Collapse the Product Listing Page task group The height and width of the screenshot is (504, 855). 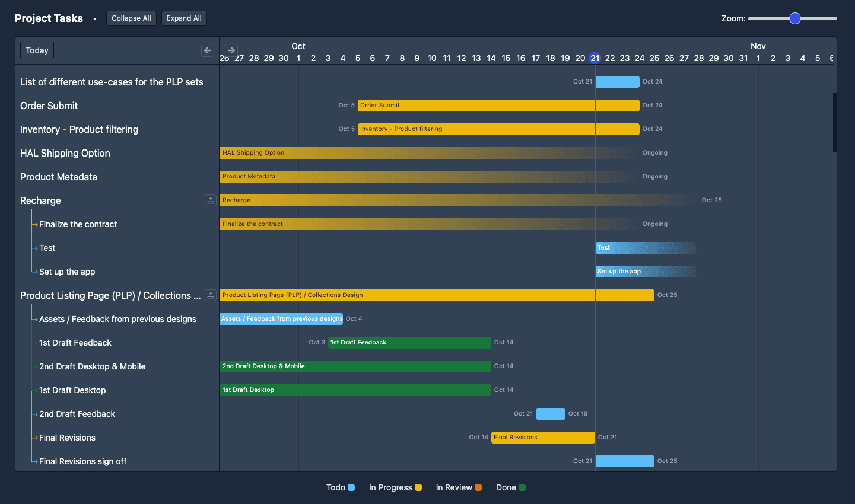(211, 295)
